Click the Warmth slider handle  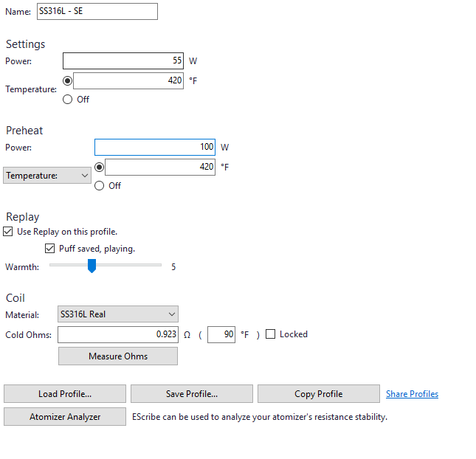coord(92,266)
